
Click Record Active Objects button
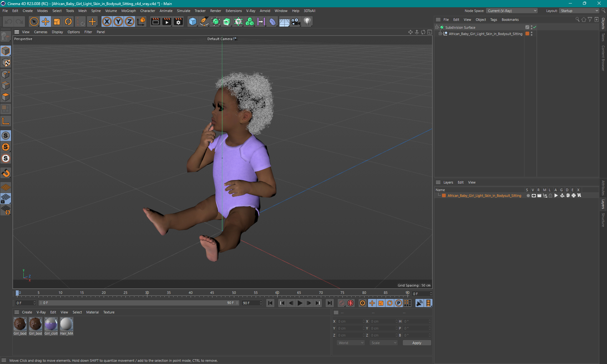tap(342, 303)
